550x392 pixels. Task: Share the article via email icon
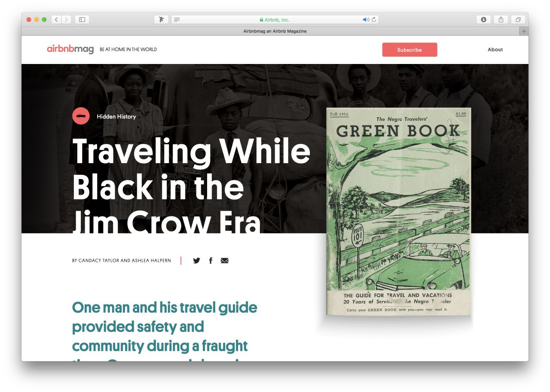[x=224, y=260]
